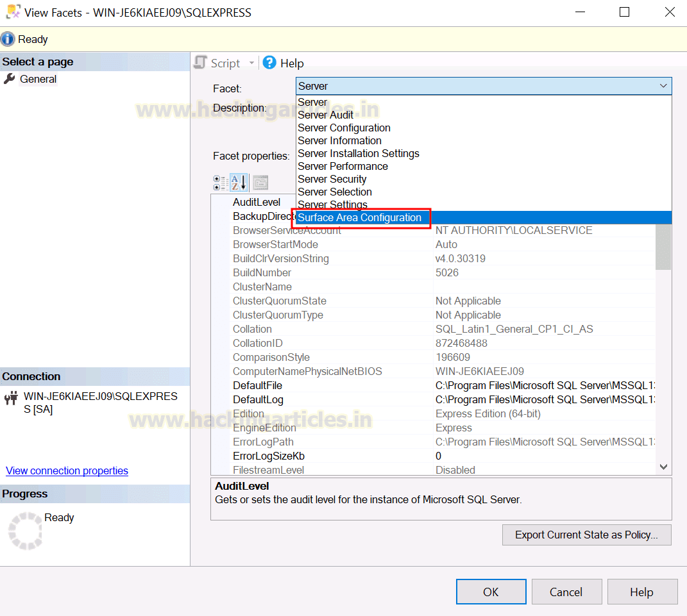The width and height of the screenshot is (687, 616).
Task: Switch facet properties to Categorized view
Action: click(220, 183)
